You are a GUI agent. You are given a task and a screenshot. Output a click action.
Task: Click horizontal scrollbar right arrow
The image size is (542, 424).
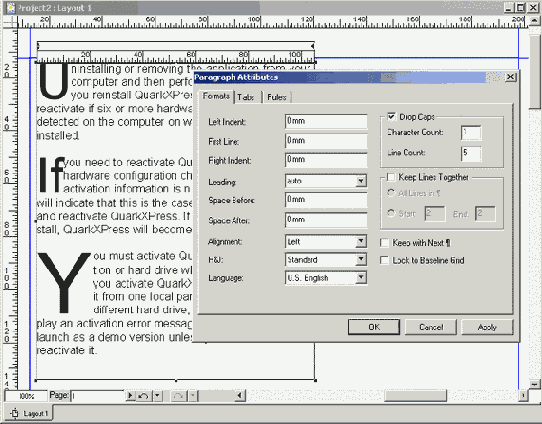523,395
